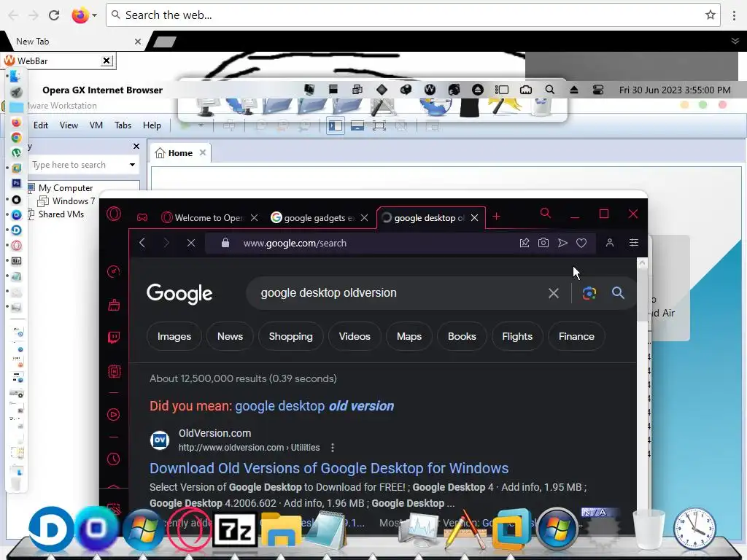Click the share page icon in address bar
This screenshot has width=747, height=560.
click(x=525, y=243)
